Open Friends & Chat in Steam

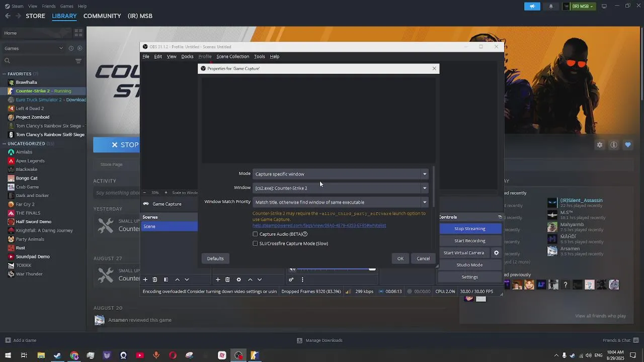pos(620,340)
